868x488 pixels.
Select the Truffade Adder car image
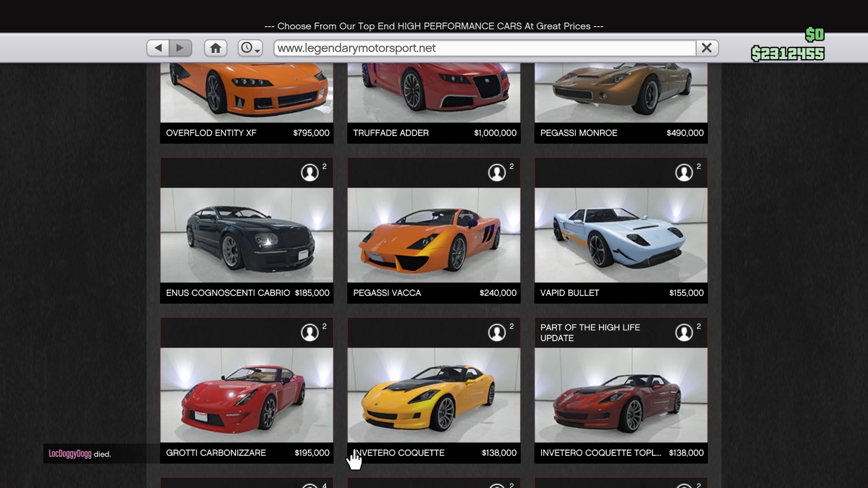434,93
